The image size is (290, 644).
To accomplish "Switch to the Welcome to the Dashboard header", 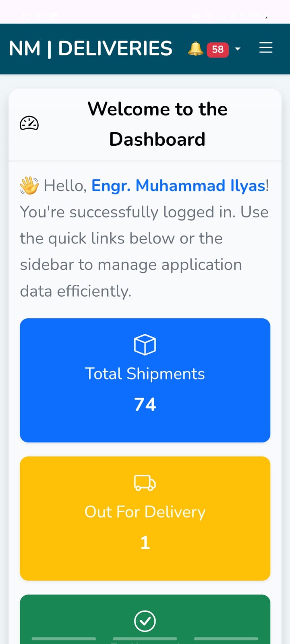I will coord(157,124).
